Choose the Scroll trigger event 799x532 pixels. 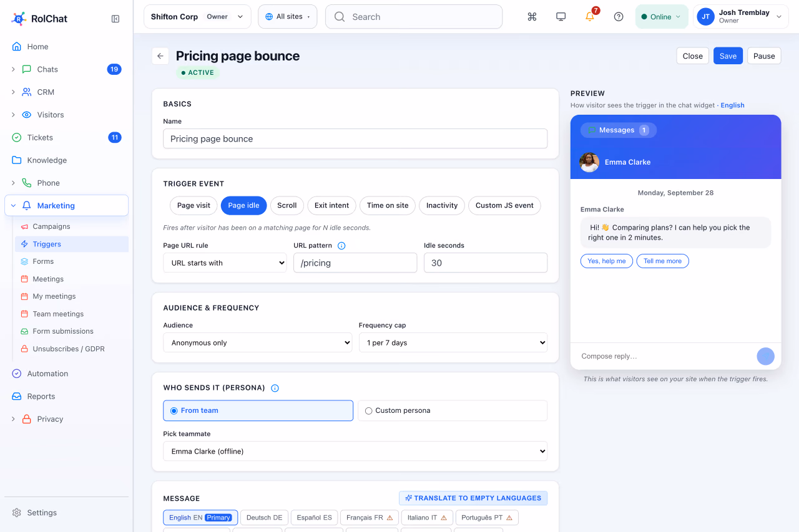click(287, 206)
